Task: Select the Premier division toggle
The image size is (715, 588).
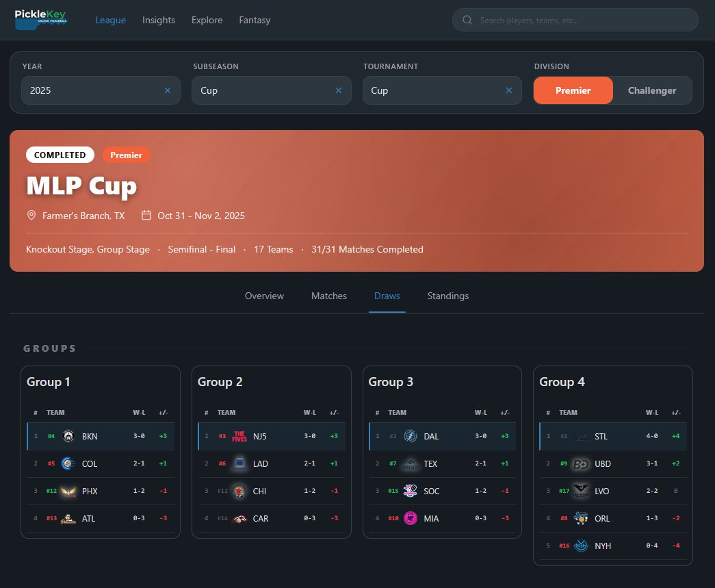Action: click(x=573, y=90)
